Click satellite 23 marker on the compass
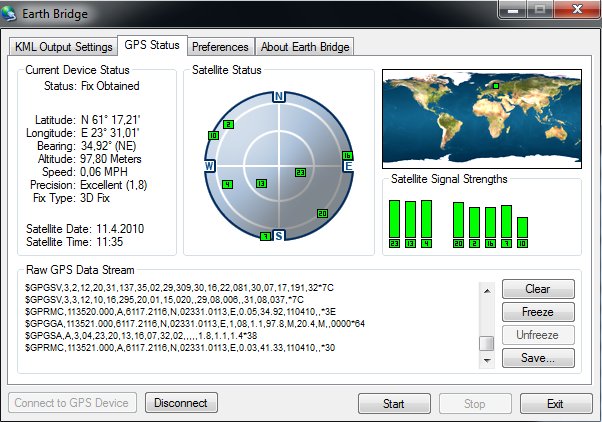 (x=300, y=172)
